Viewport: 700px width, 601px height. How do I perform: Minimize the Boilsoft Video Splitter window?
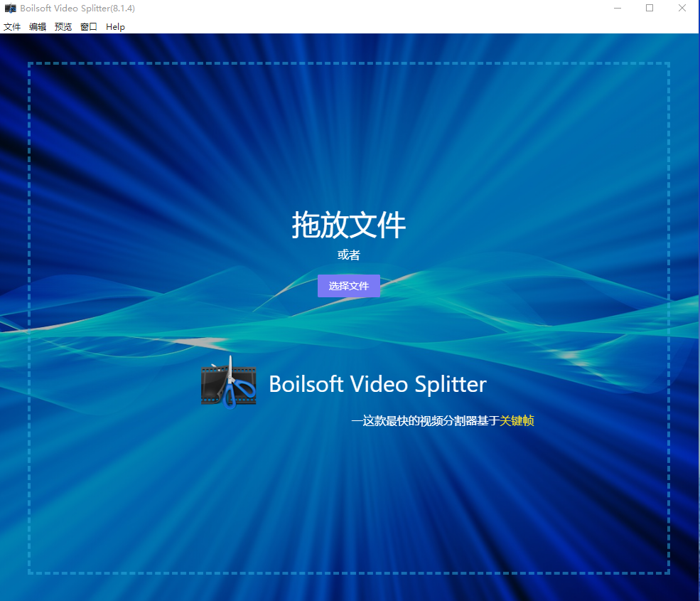[x=618, y=9]
